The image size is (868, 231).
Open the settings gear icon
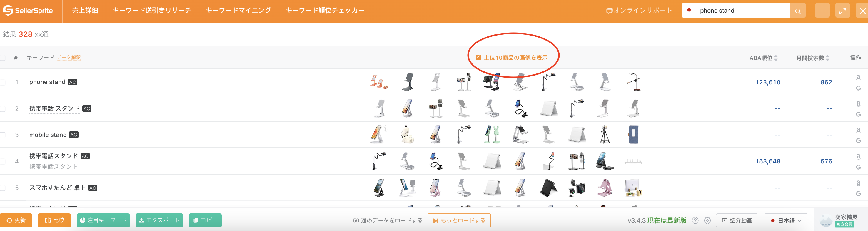[x=707, y=220]
